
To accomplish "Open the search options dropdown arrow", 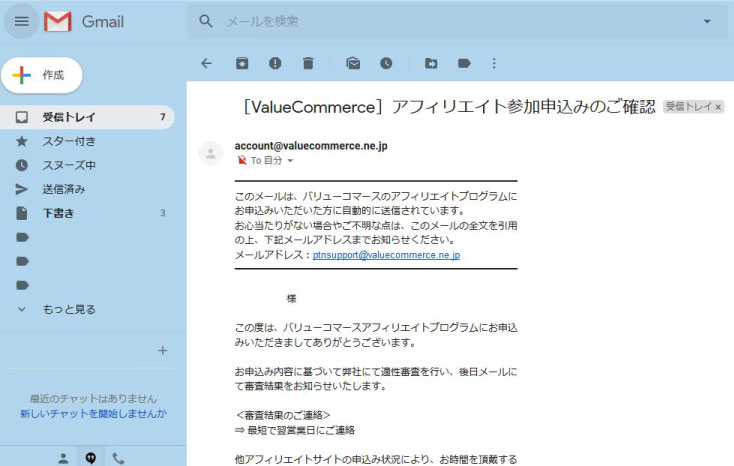I will point(707,21).
